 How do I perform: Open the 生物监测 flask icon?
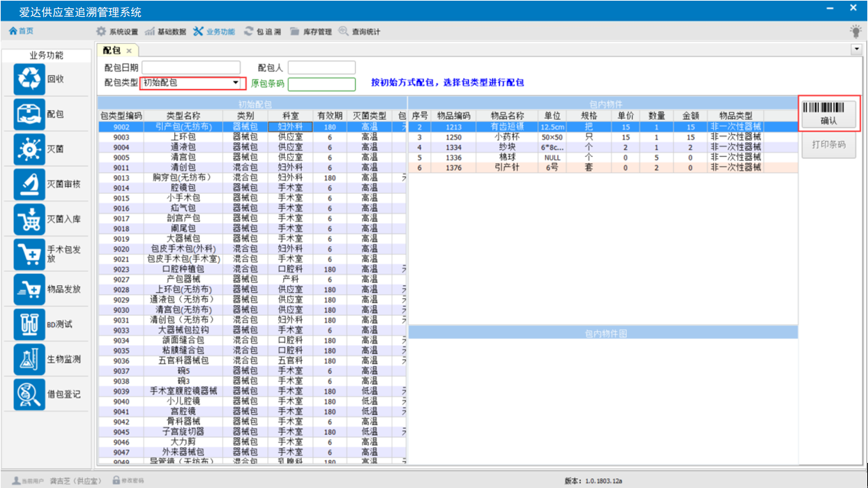coord(29,359)
